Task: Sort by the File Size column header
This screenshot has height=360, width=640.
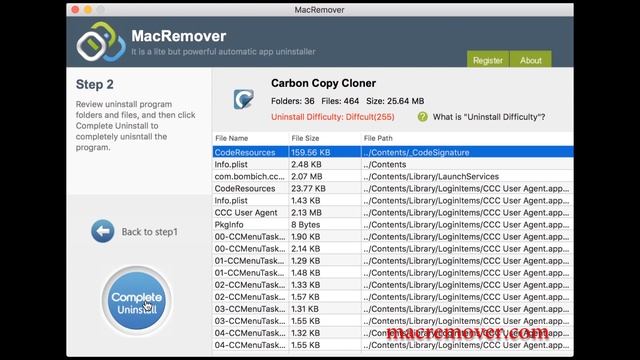Action: point(325,138)
